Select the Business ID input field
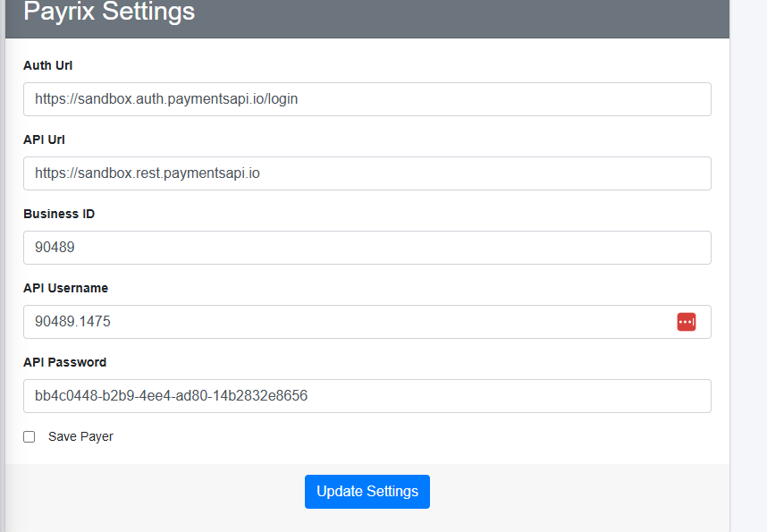The width and height of the screenshot is (767, 532). 367,248
